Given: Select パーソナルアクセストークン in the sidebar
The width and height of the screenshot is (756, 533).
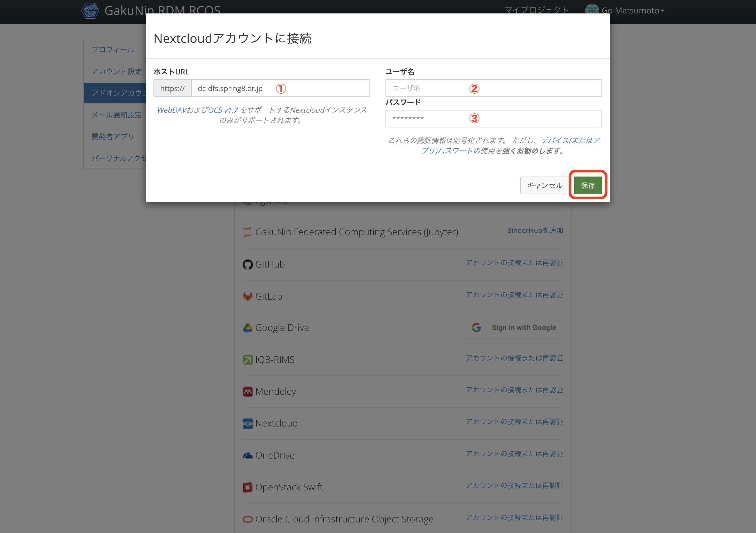Looking at the screenshot, I should 119,158.
